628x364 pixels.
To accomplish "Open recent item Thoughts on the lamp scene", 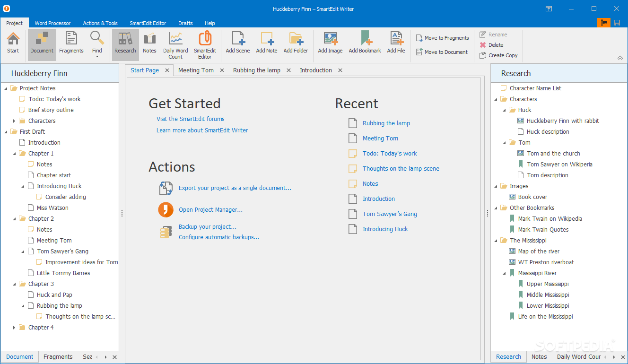I will coord(401,169).
